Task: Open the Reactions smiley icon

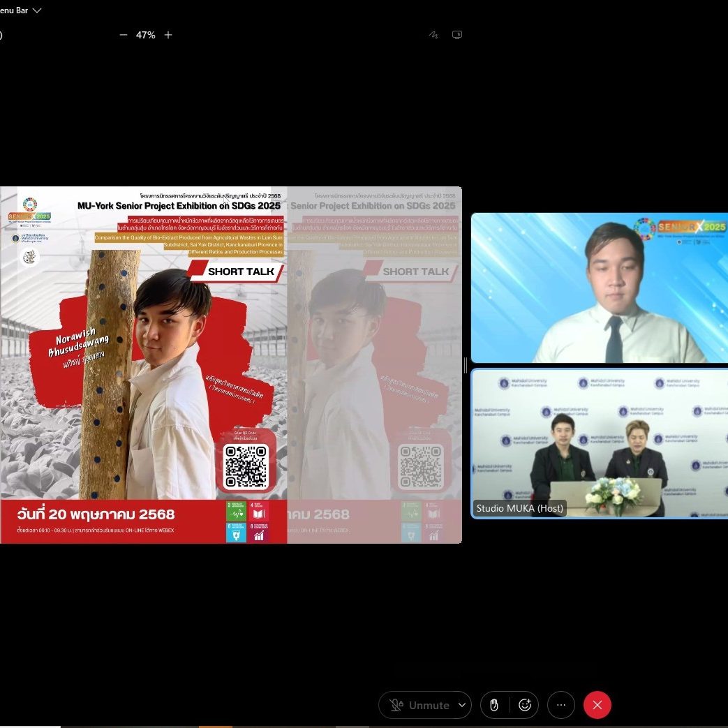Action: point(525,705)
